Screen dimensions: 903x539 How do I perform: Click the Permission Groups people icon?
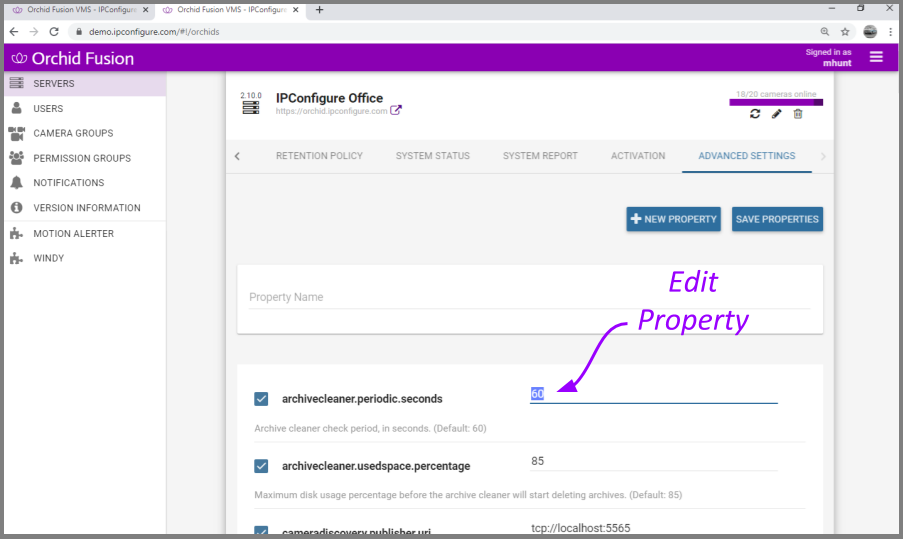click(17, 158)
